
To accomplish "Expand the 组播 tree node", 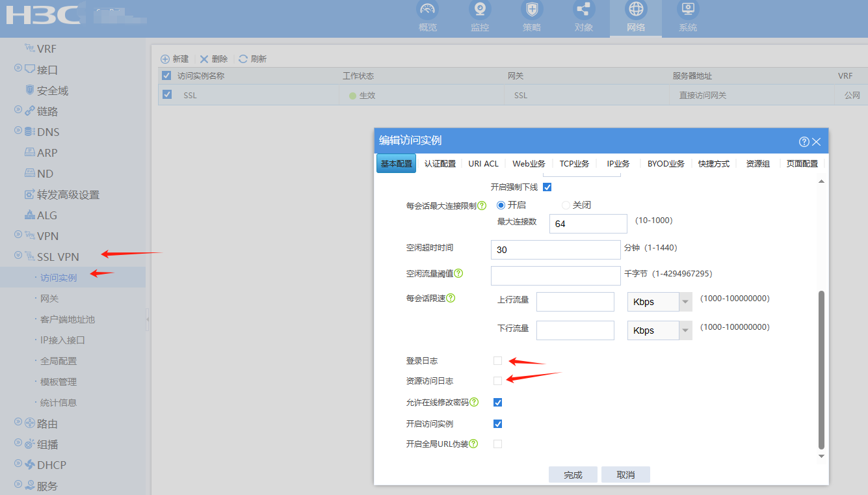I will tap(18, 443).
